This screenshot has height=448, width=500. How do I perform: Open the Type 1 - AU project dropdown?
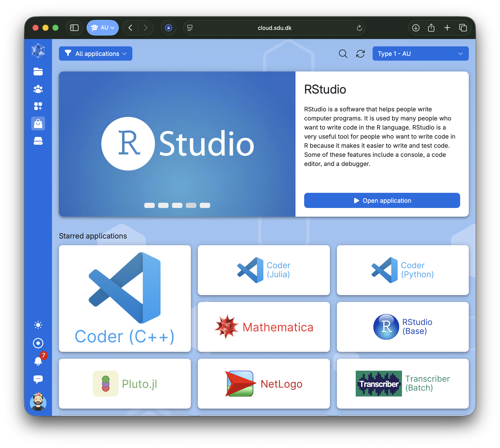pos(420,54)
